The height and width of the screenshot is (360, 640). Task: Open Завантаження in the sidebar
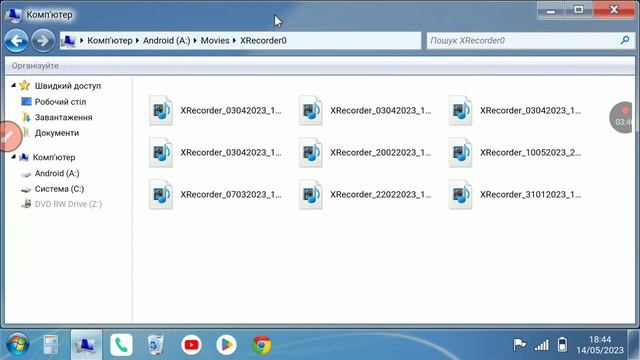tap(63, 117)
